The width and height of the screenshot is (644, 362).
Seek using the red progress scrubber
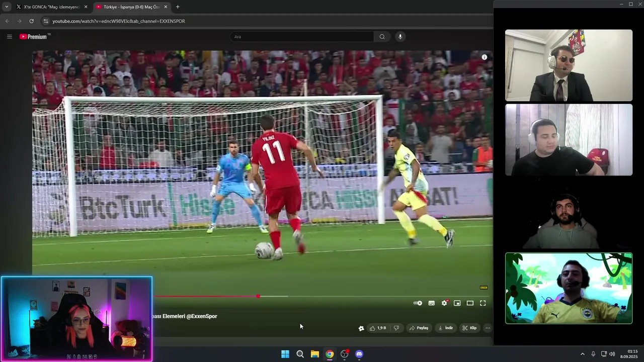[x=258, y=296]
